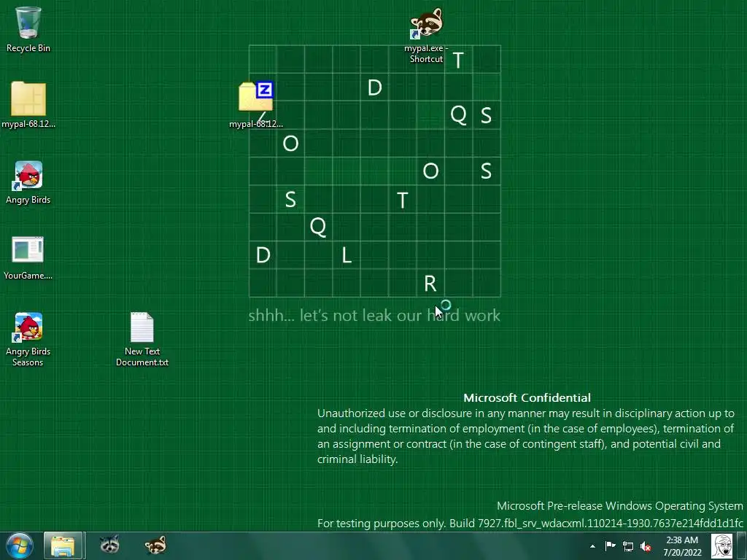
Task: Click the letter Q beside S in grid
Action: pos(458,114)
